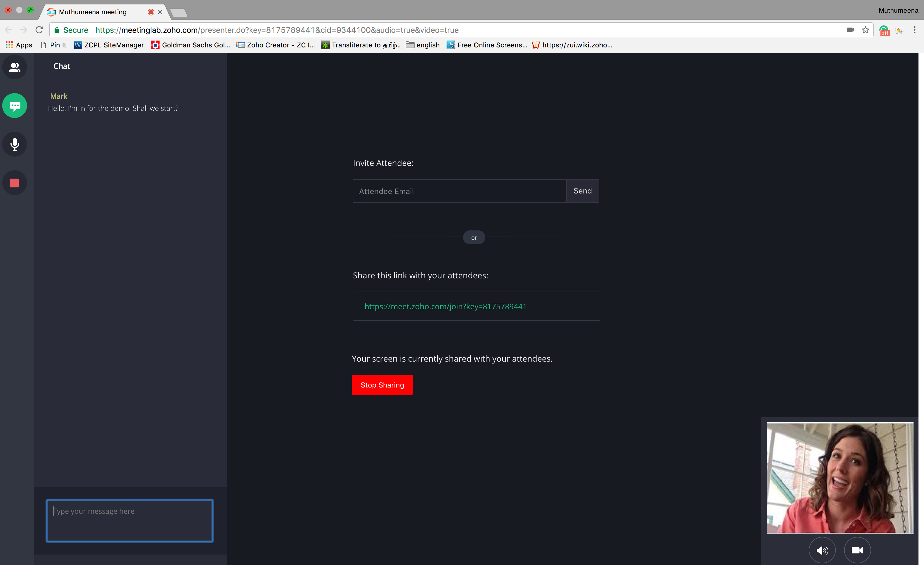Click the "Invite Attendee:" label
Screen dimensions: 924x565
[383, 163]
